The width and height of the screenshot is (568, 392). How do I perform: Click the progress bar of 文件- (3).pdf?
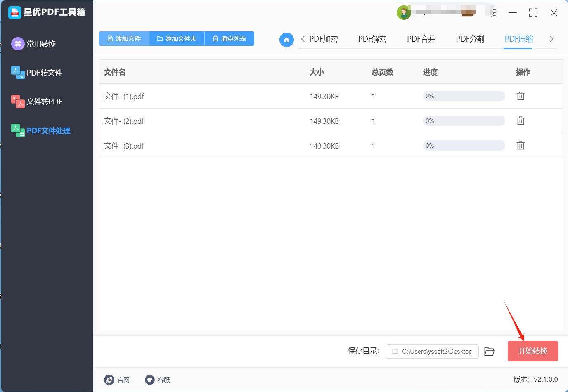[x=464, y=145]
